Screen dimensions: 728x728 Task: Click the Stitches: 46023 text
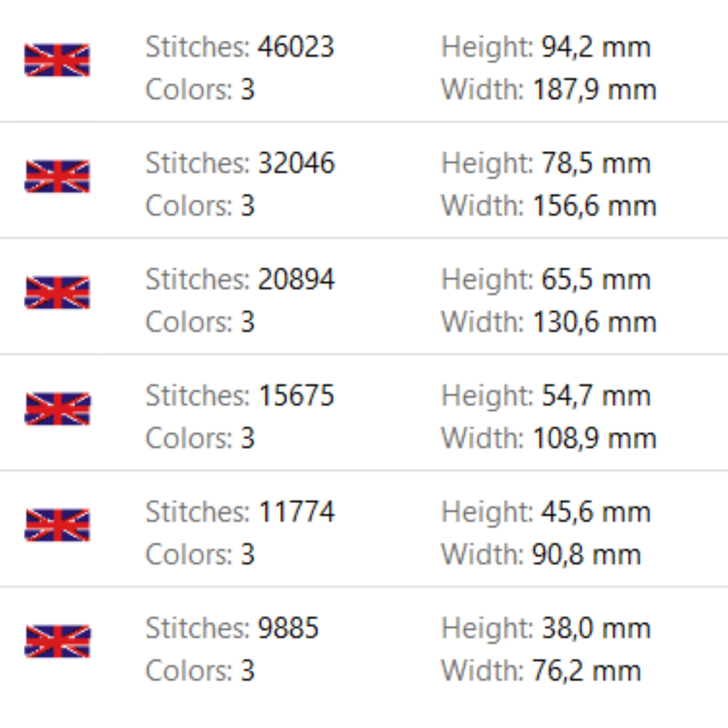tap(240, 47)
